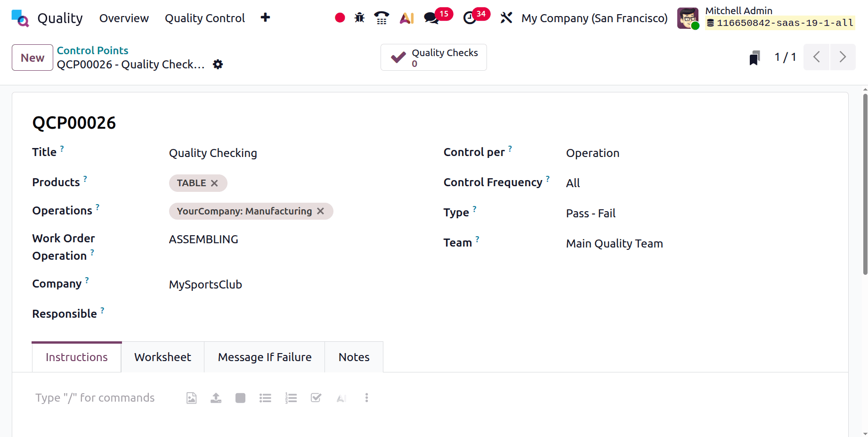Go to previous record arrow
This screenshot has width=868, height=437.
click(817, 57)
